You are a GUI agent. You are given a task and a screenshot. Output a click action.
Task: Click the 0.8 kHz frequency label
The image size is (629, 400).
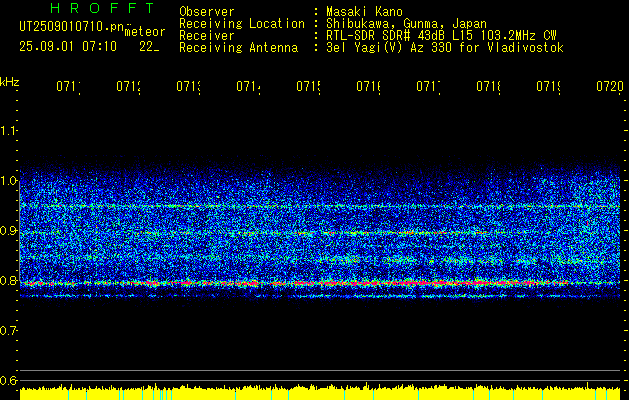(8, 280)
